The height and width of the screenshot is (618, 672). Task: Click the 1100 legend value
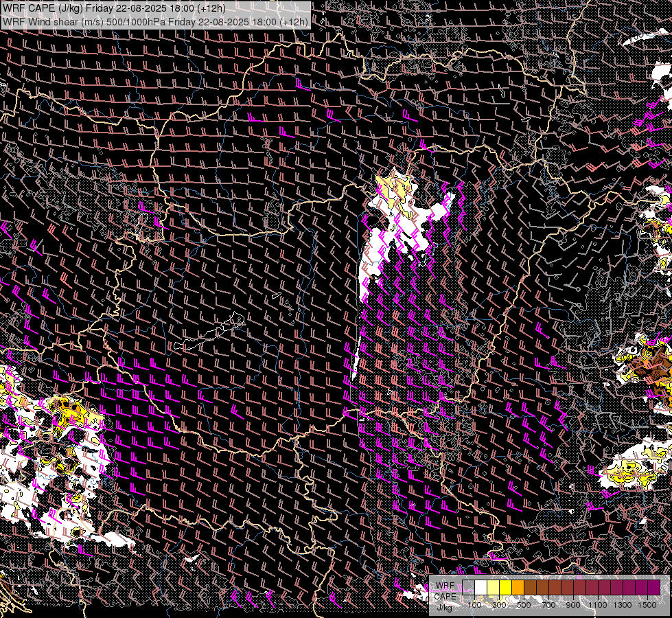[598, 605]
